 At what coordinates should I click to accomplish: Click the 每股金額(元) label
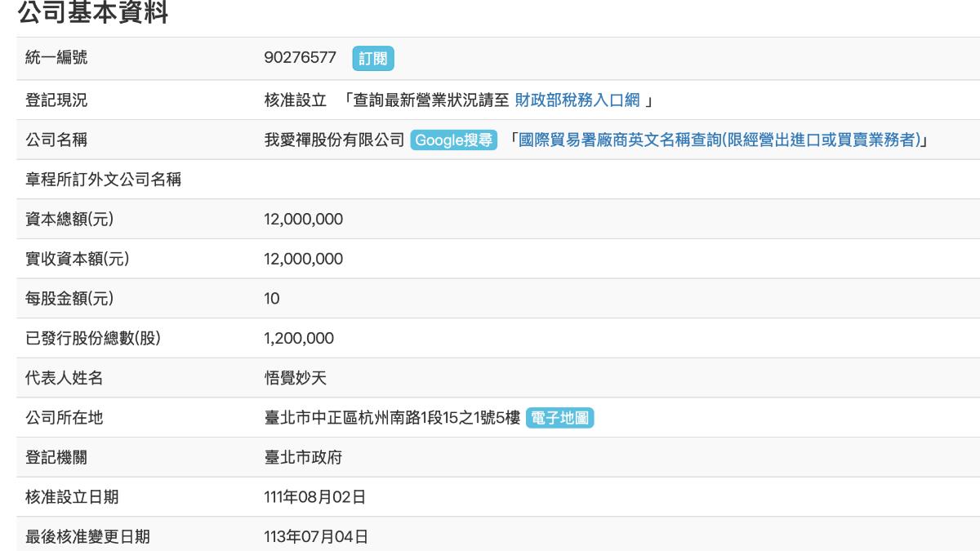pos(69,299)
